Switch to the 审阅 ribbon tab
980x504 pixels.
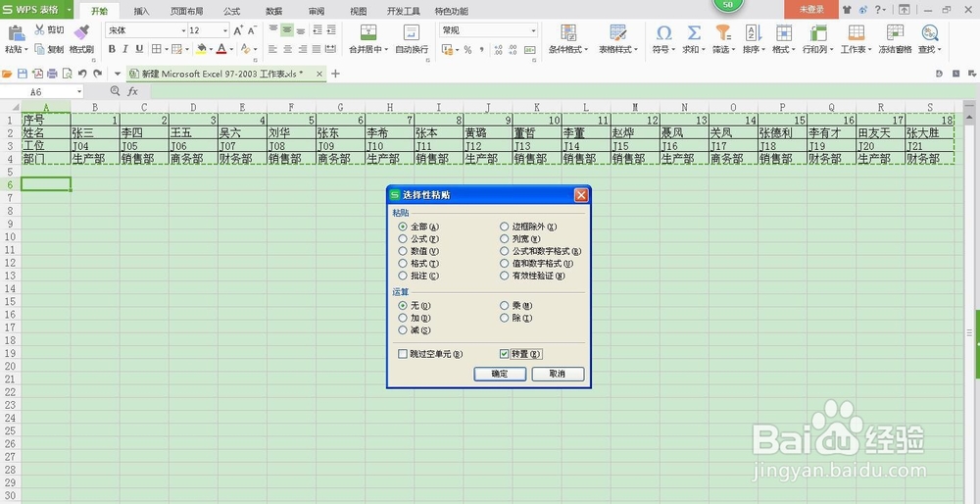tap(317, 11)
